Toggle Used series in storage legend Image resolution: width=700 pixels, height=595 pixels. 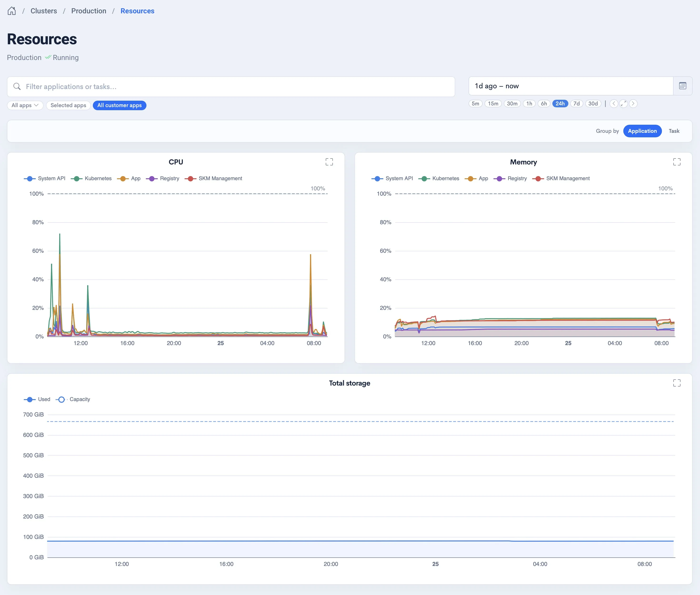point(37,399)
